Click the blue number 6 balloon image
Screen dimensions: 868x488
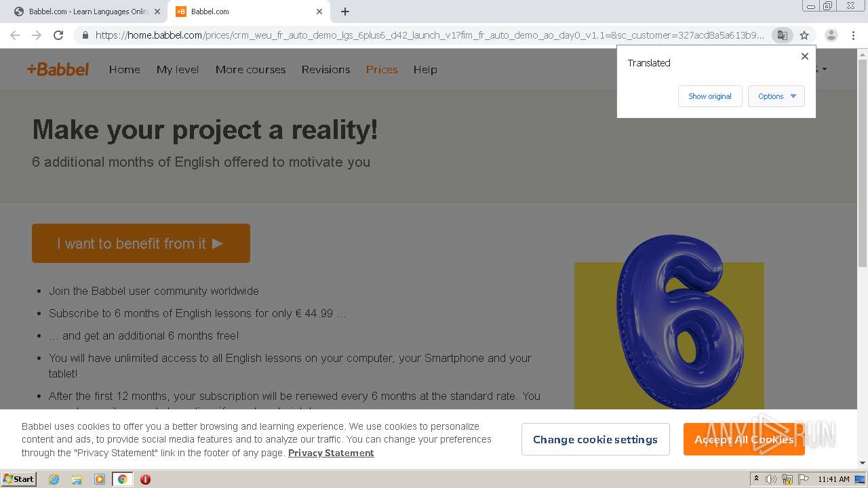(x=679, y=322)
